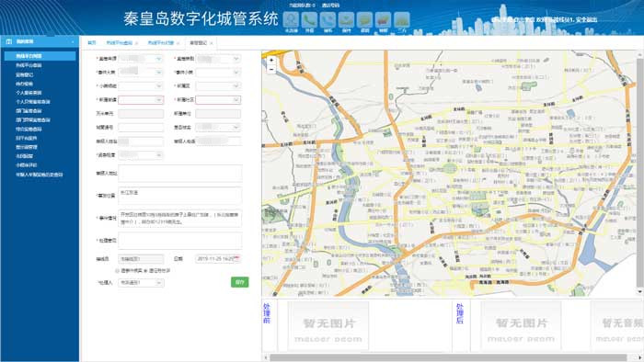Zoom in the map with plus button
Viewport: 644px width, 362px height.
tap(271, 61)
